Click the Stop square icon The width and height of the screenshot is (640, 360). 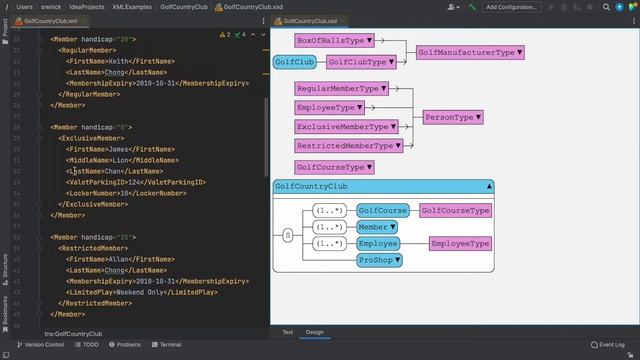pyautogui.click(x=589, y=7)
